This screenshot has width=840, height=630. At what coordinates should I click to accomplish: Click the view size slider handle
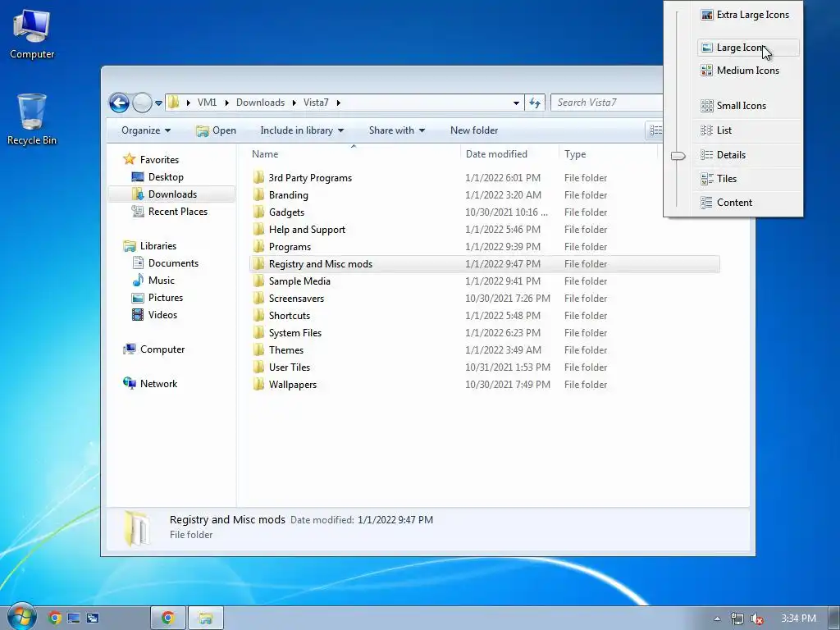pyautogui.click(x=678, y=156)
